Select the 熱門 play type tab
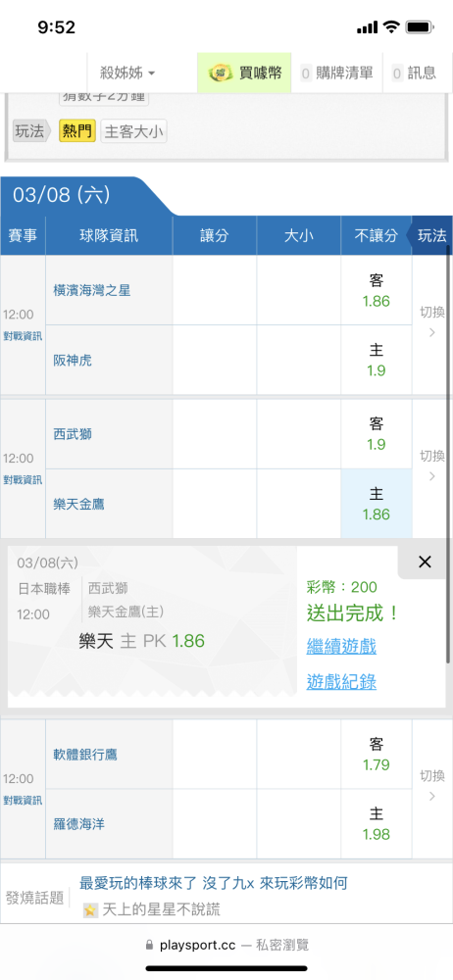This screenshot has width=453, height=980. (x=77, y=131)
